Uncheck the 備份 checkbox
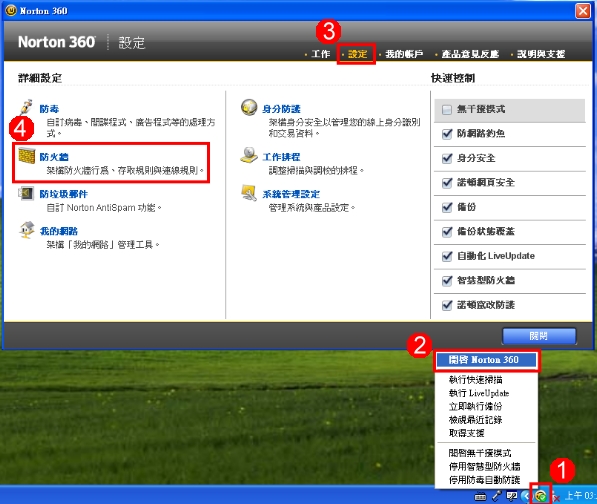Viewport: 597px width, 504px height. coord(447,207)
